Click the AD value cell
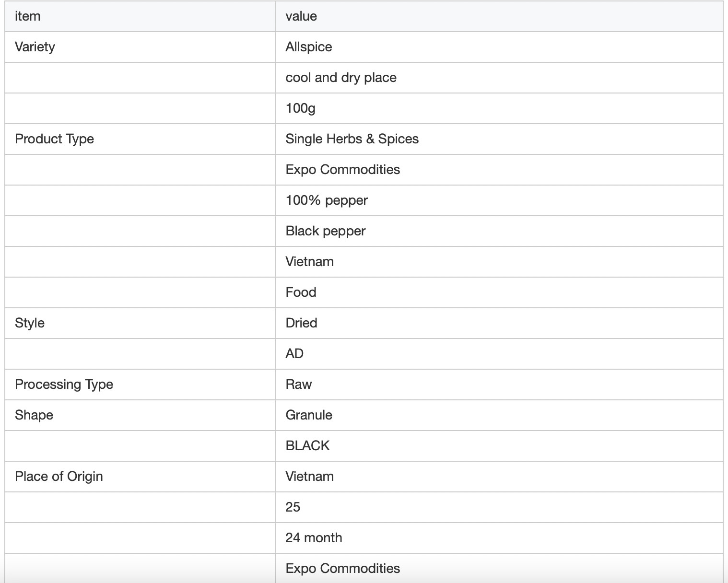728x583 pixels. pos(499,354)
